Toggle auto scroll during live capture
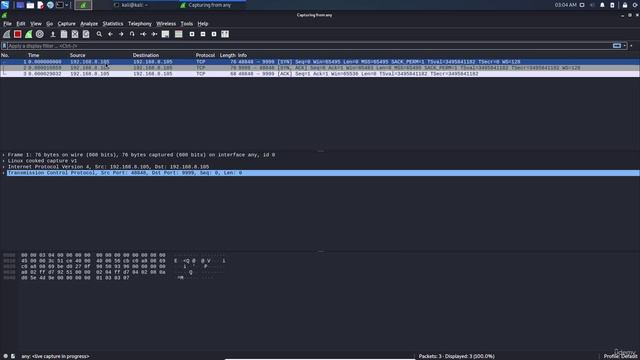Viewport: 640px width, 360px height. pyautogui.click(x=165, y=34)
